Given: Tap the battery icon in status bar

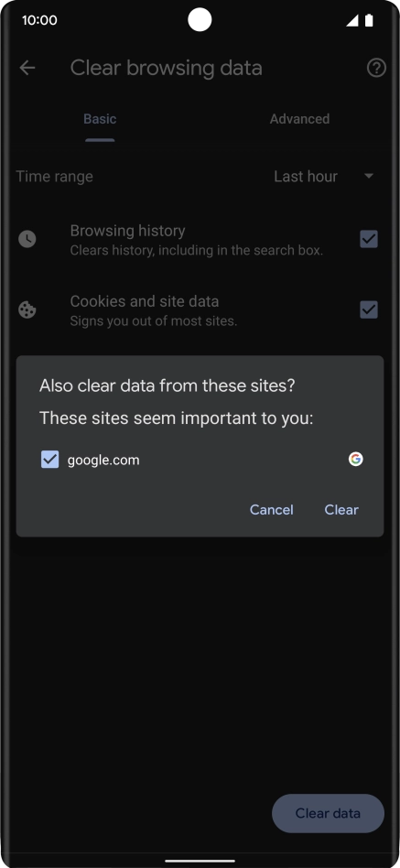Looking at the screenshot, I should 369,20.
